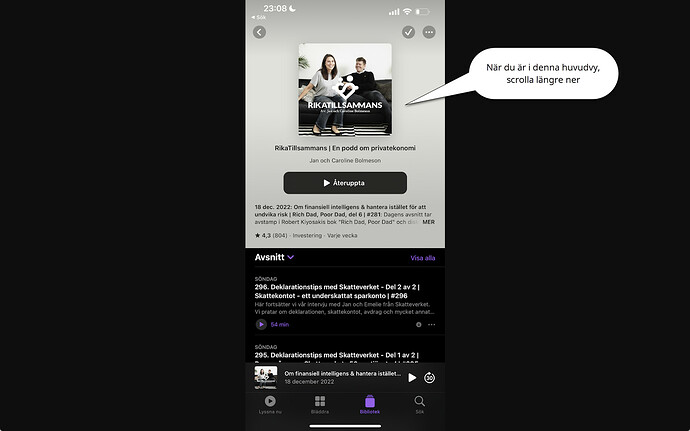Switch to Lyssna nu tab
The width and height of the screenshot is (690, 431).
pyautogui.click(x=270, y=405)
